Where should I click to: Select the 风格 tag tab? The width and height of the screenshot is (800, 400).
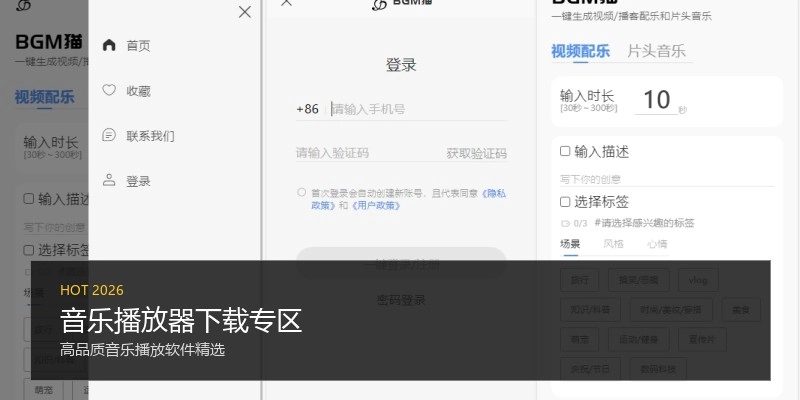613,244
